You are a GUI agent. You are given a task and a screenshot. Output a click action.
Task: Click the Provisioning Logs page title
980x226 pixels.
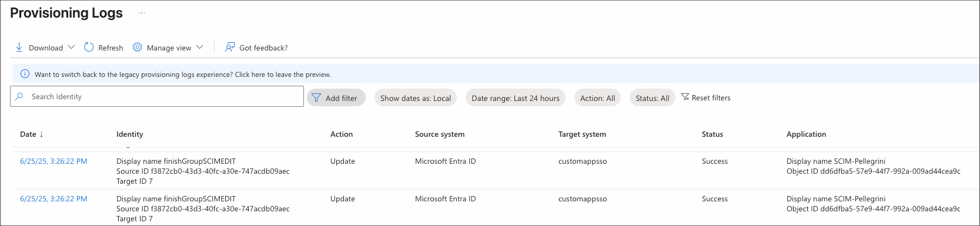coord(66,13)
